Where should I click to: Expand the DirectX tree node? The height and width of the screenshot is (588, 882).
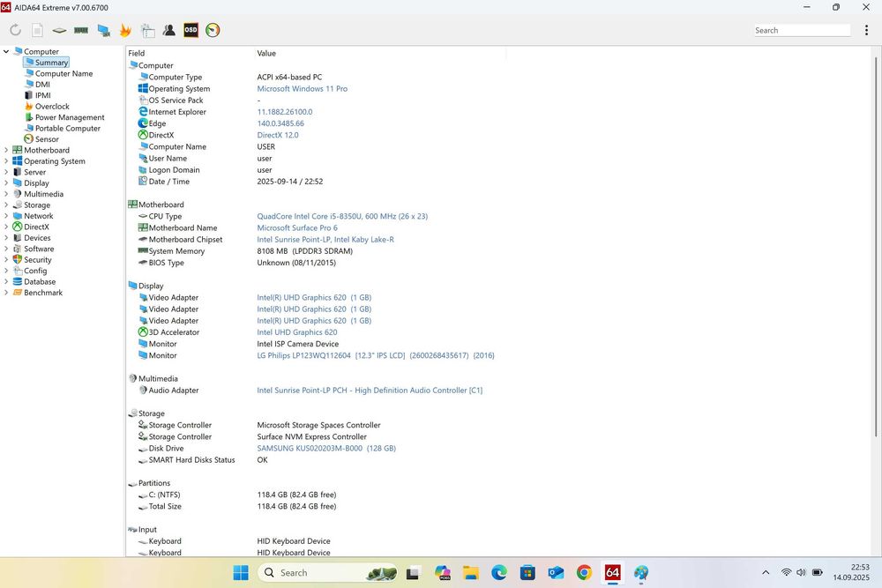point(6,227)
